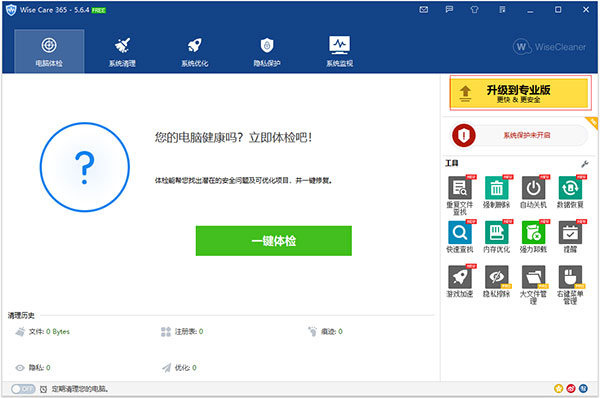Open the 提醒 reminder tool

(x=570, y=236)
